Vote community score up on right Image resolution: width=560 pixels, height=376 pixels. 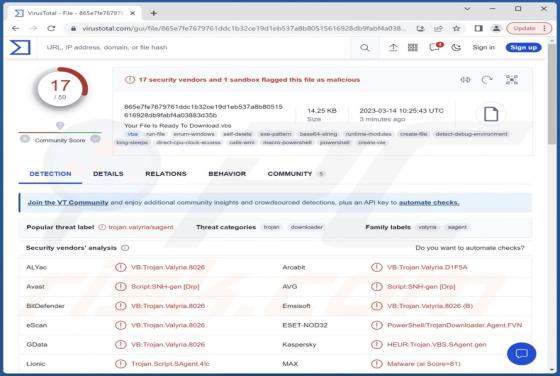point(95,139)
